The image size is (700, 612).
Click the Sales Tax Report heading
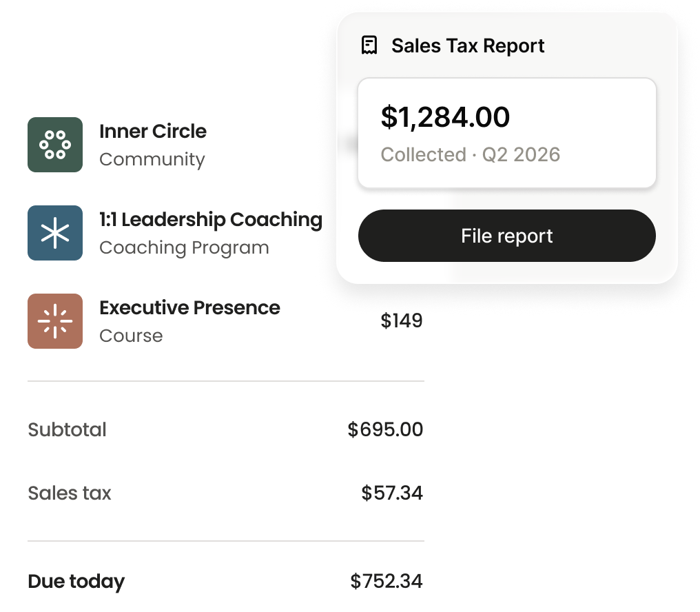468,45
